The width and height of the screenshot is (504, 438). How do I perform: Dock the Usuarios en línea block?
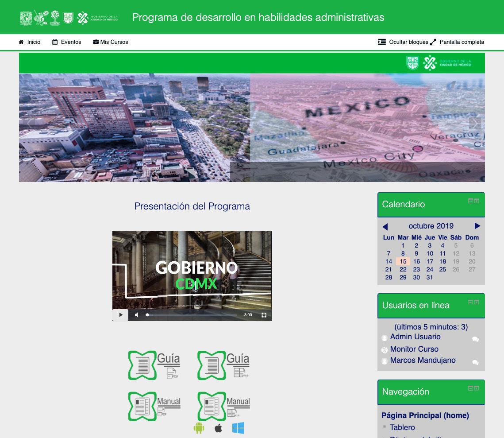[x=477, y=302]
